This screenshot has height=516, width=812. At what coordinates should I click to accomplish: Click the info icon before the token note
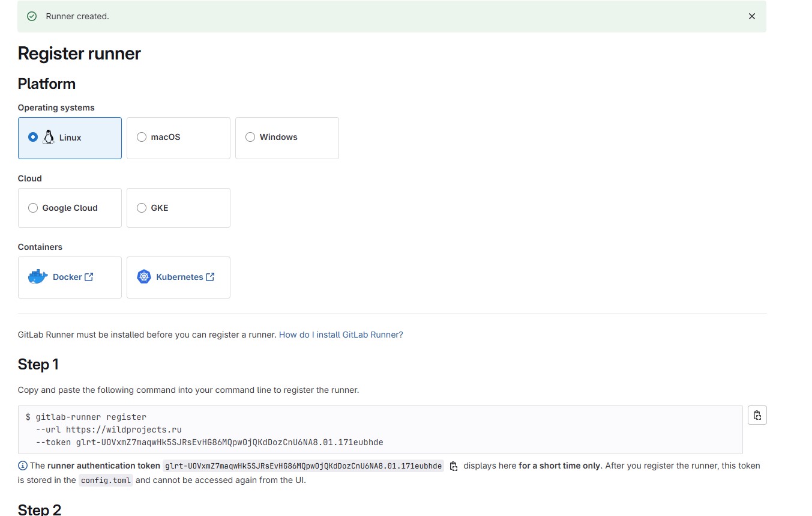pyautogui.click(x=23, y=466)
